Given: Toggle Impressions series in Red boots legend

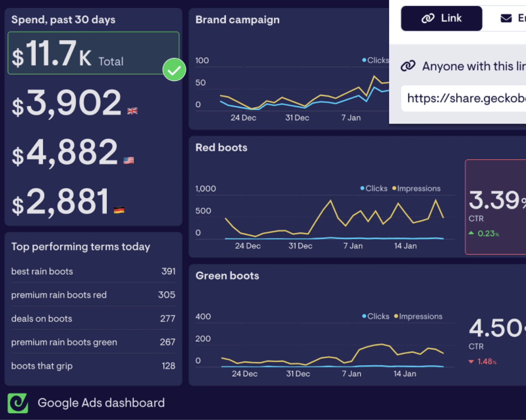Looking at the screenshot, I should click(x=416, y=188).
